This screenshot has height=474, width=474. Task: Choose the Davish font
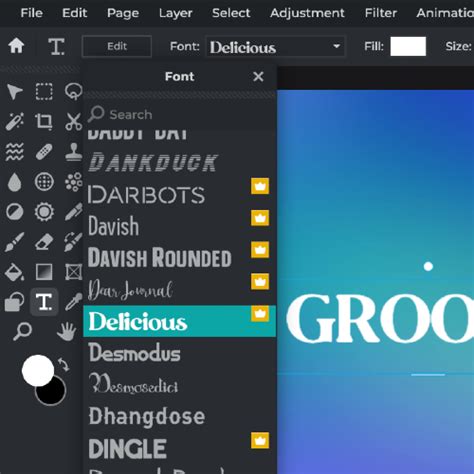[179, 226]
